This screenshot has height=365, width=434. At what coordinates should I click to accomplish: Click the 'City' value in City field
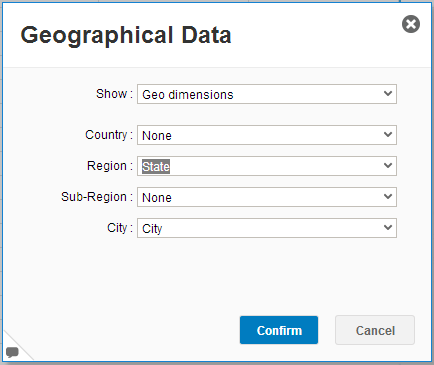(152, 229)
